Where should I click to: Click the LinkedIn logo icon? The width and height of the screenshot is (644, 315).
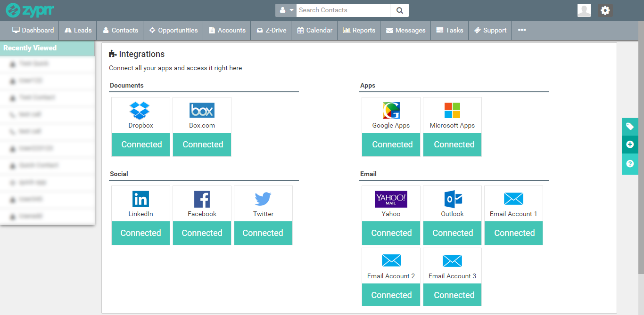(140, 199)
